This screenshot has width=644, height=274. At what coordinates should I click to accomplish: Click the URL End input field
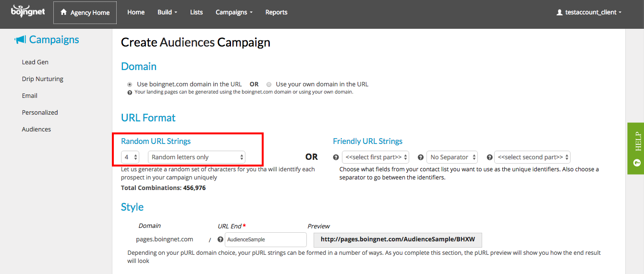pos(266,239)
